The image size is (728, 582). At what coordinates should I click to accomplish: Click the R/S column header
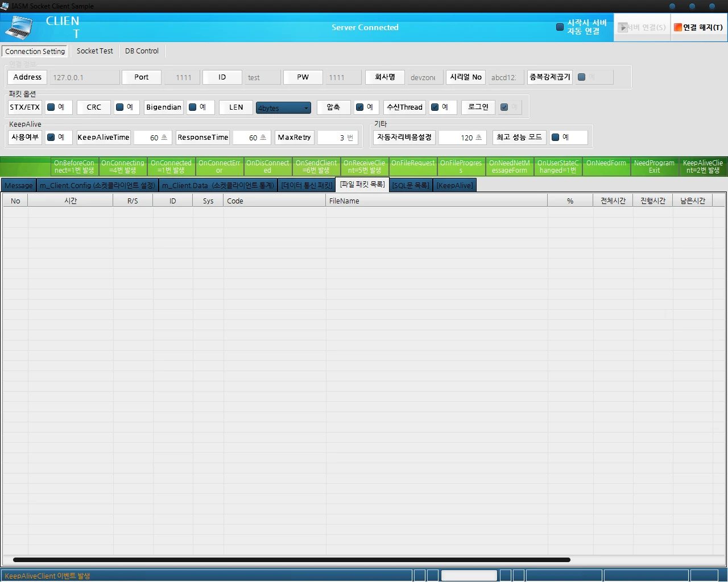(133, 201)
